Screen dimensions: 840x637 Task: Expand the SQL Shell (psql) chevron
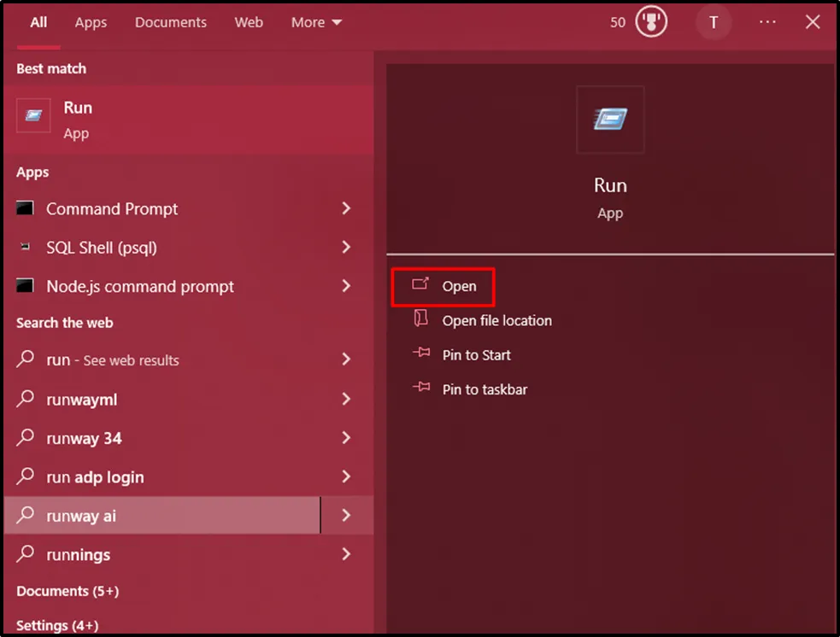[x=346, y=248]
